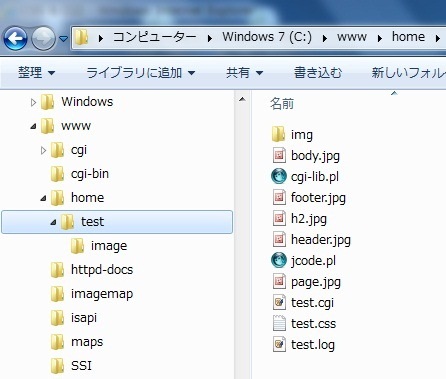Click the imagemap folder icon
The image size is (446, 379).
click(x=57, y=294)
